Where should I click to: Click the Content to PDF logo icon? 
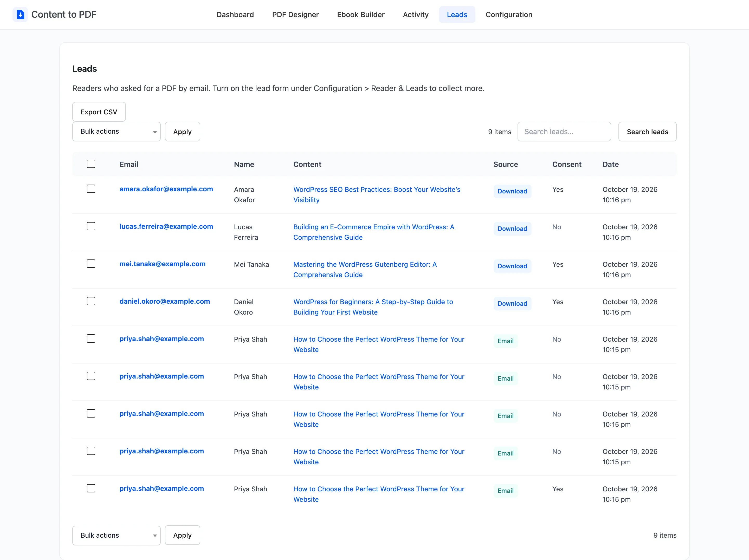tap(20, 15)
